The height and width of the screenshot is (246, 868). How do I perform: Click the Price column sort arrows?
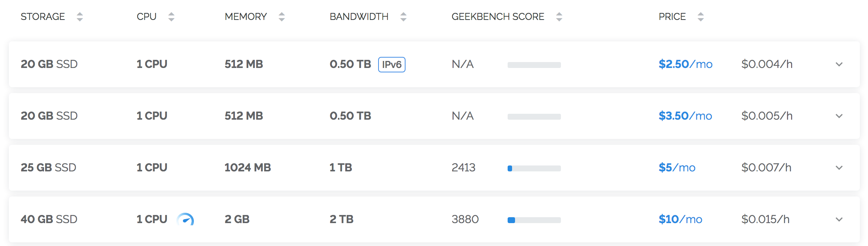tap(700, 17)
